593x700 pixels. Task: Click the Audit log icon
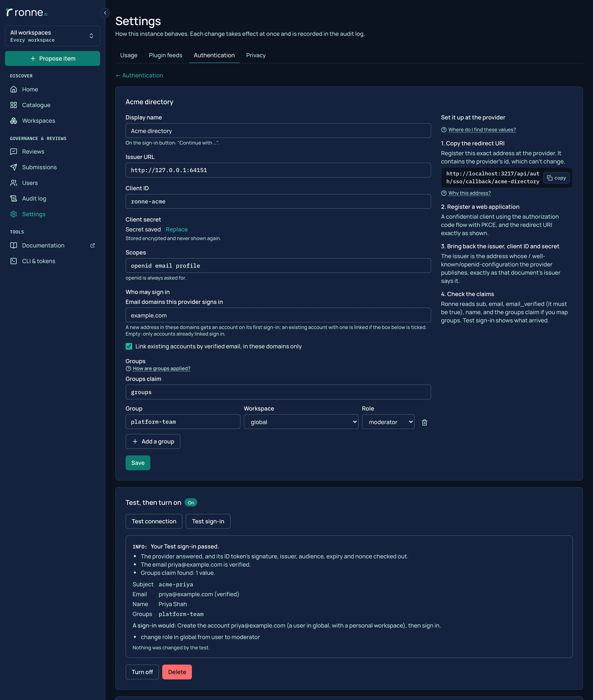[x=13, y=199]
